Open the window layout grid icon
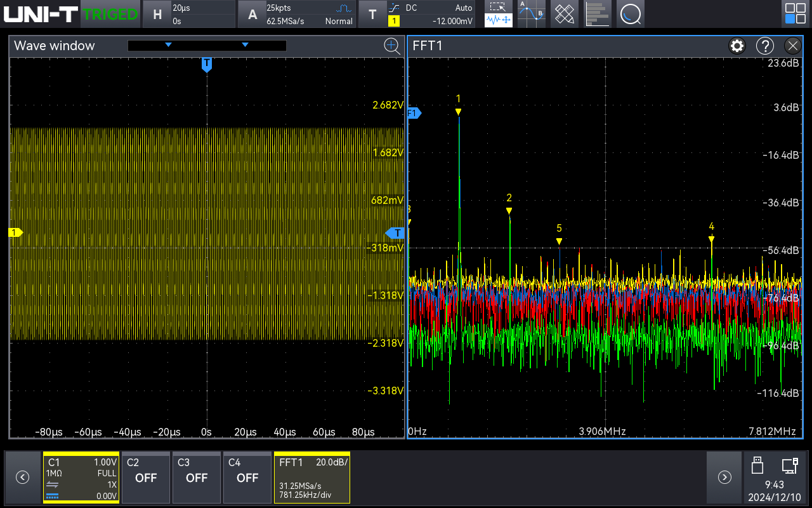The width and height of the screenshot is (812, 508). (795, 13)
